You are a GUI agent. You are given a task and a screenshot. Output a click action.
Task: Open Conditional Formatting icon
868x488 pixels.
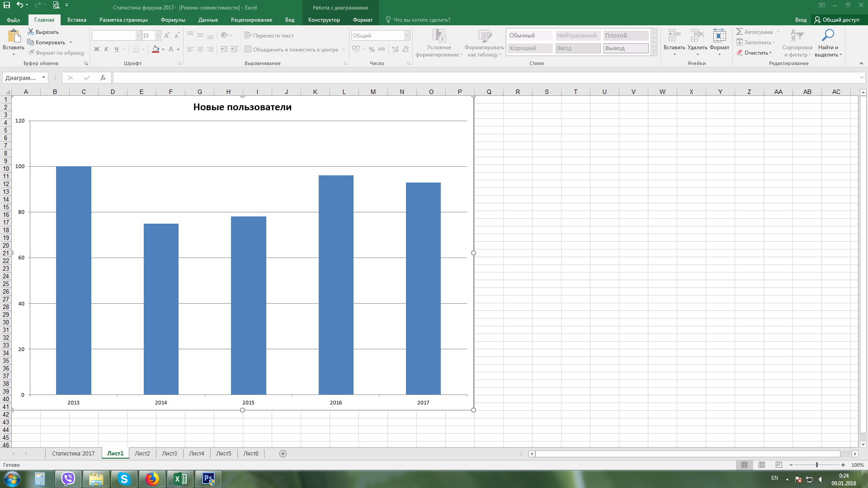[x=439, y=36]
